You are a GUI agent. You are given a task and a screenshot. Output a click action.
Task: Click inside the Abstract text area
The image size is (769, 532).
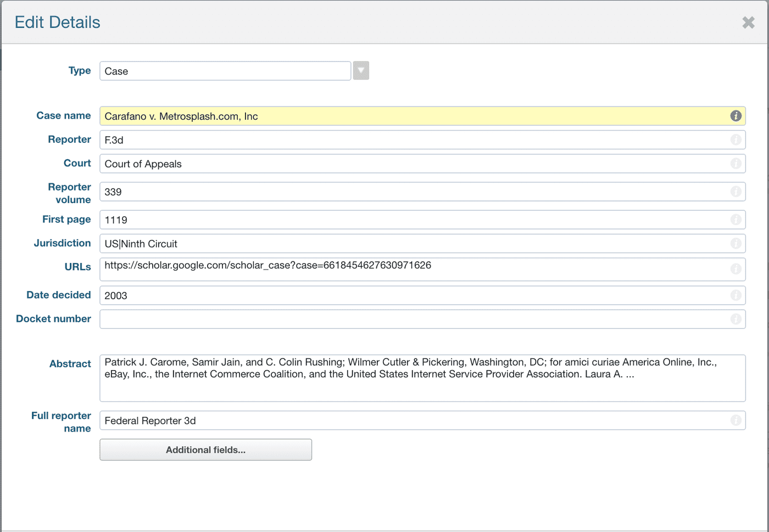tap(384, 378)
